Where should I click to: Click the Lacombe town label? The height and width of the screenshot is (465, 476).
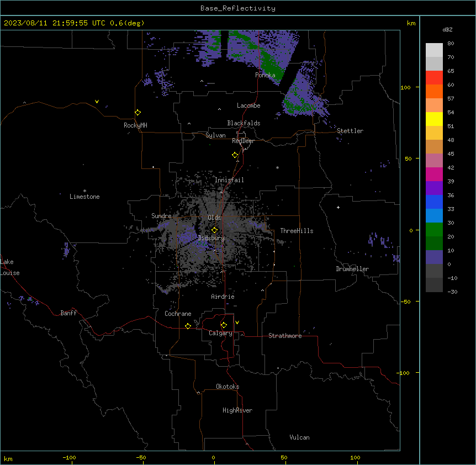[248, 105]
